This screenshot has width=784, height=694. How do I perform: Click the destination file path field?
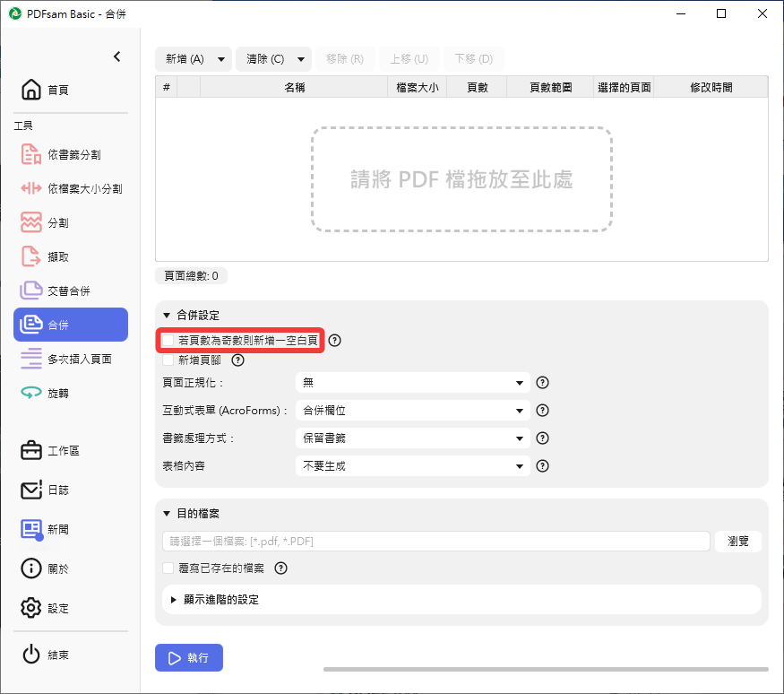pos(436,542)
